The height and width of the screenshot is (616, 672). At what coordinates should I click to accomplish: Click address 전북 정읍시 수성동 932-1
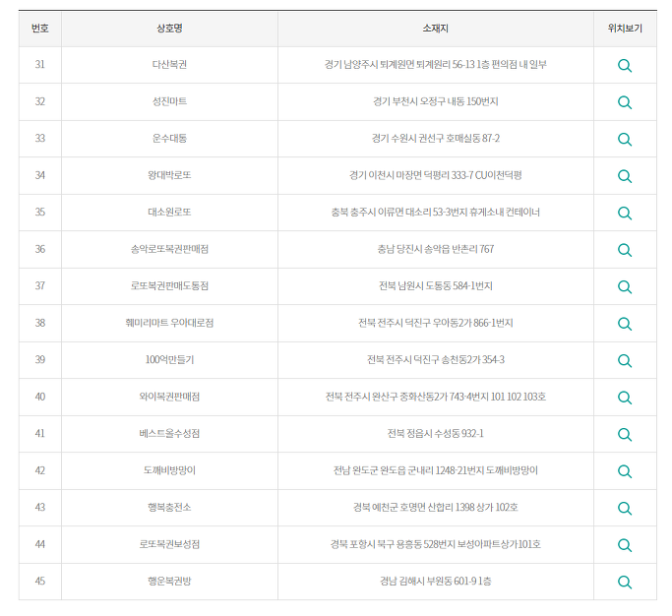point(436,433)
